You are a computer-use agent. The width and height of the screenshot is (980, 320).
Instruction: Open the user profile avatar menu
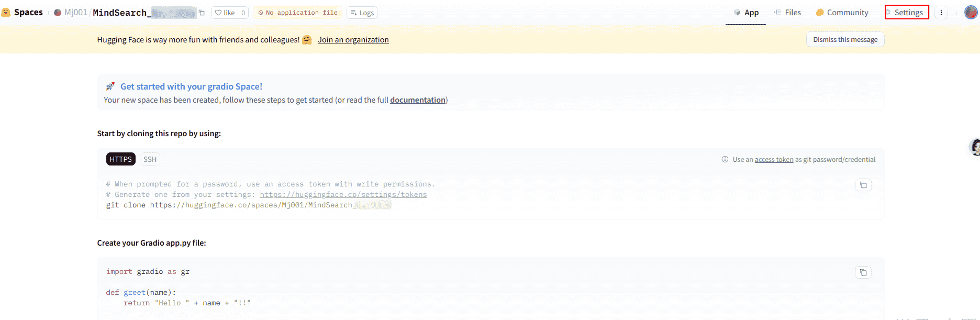(971, 13)
